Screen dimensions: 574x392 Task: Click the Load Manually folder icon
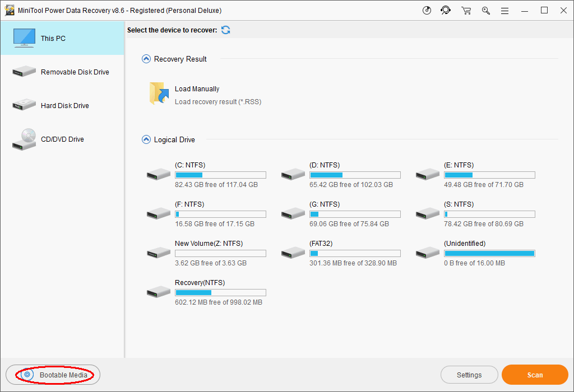coord(159,94)
